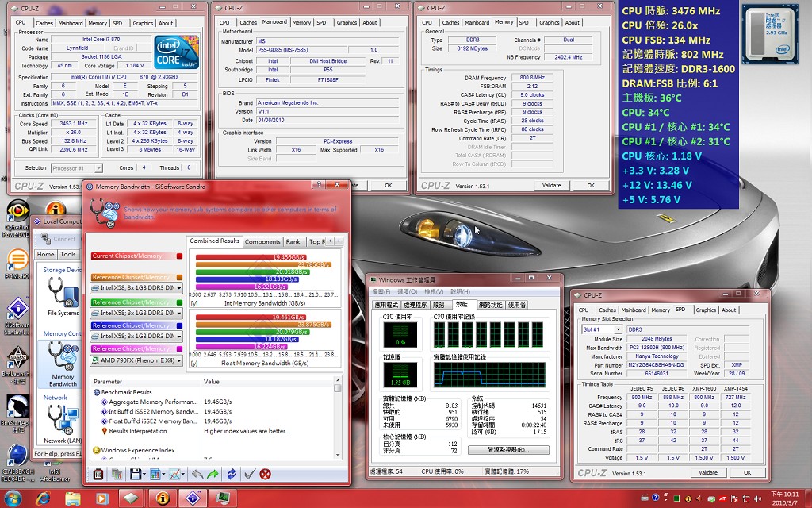The width and height of the screenshot is (812, 508).
Task: Click the ATI tray icon
Action: [723, 498]
